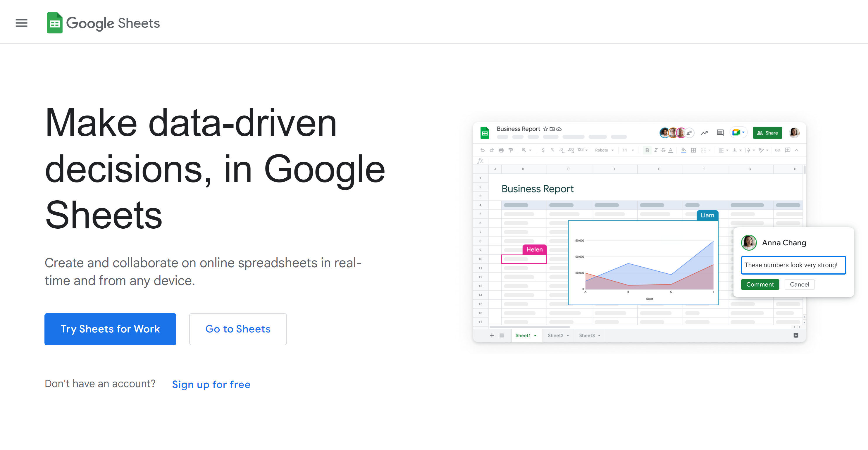Switch to the Sheet3 tab
This screenshot has width=868, height=450.
[x=589, y=335]
